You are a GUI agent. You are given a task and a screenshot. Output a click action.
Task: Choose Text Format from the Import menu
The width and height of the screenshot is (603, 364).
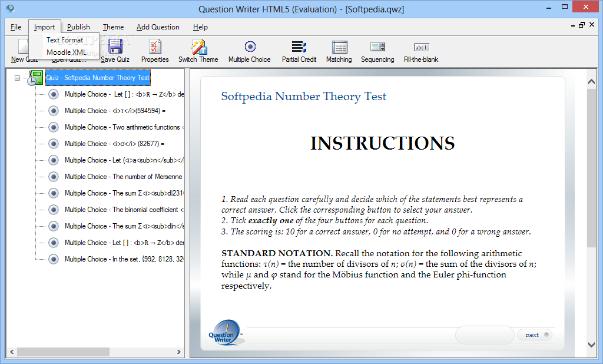[x=65, y=40]
